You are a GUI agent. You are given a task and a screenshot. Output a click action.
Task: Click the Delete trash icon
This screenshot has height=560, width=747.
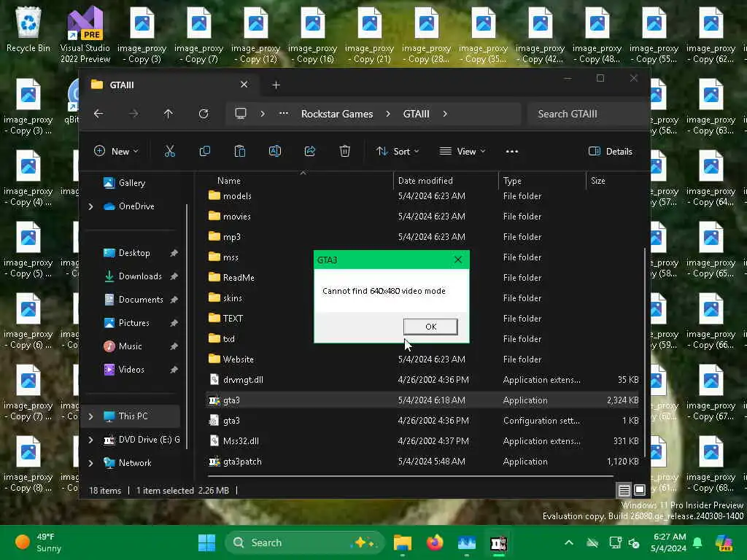coord(345,152)
